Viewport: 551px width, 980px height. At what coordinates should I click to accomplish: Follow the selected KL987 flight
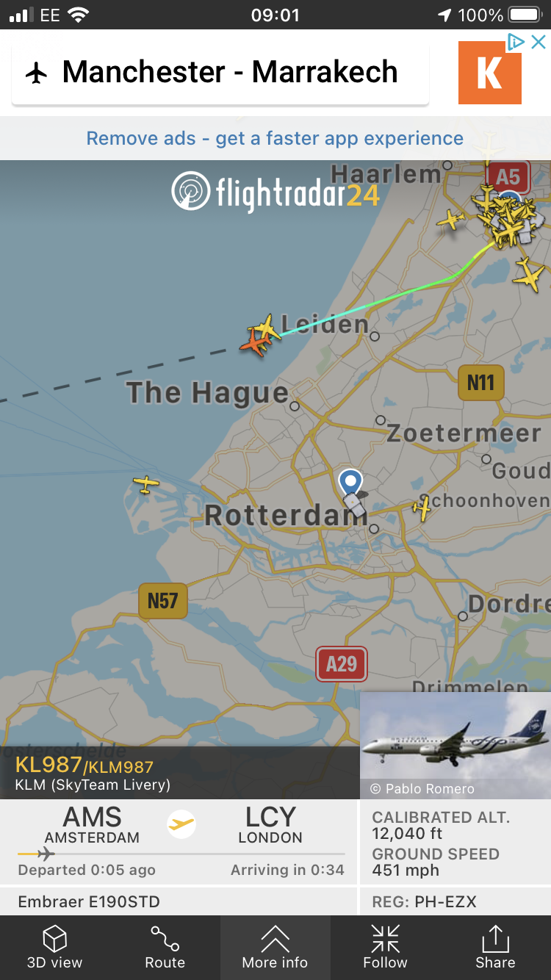click(385, 947)
